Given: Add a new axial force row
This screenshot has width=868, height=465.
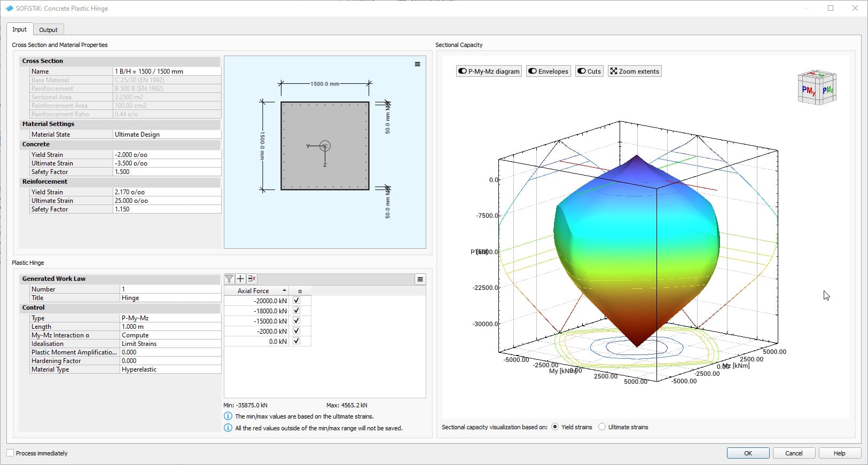Looking at the screenshot, I should point(240,279).
